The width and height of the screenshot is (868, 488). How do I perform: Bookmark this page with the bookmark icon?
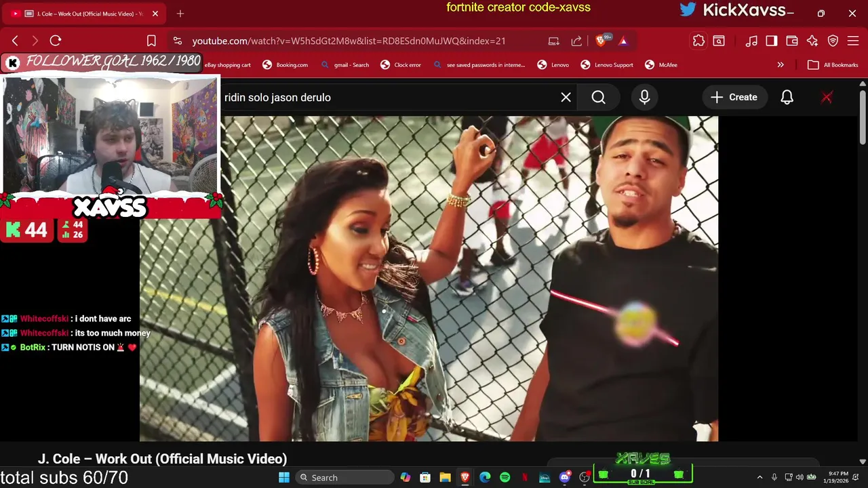point(151,41)
